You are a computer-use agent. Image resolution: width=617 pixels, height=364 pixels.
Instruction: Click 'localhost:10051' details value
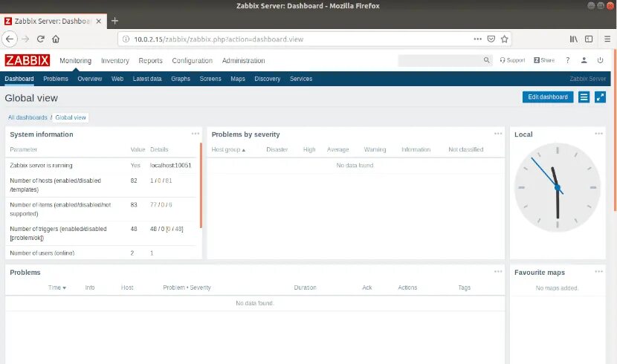click(170, 166)
